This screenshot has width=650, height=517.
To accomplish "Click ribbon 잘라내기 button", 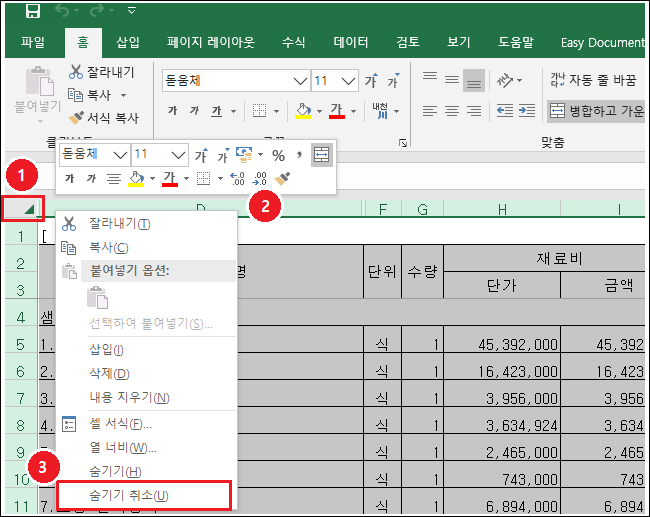I will 102,72.
